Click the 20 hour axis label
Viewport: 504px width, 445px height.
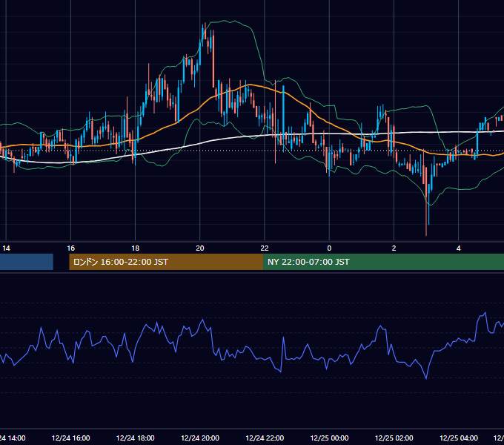[200, 248]
